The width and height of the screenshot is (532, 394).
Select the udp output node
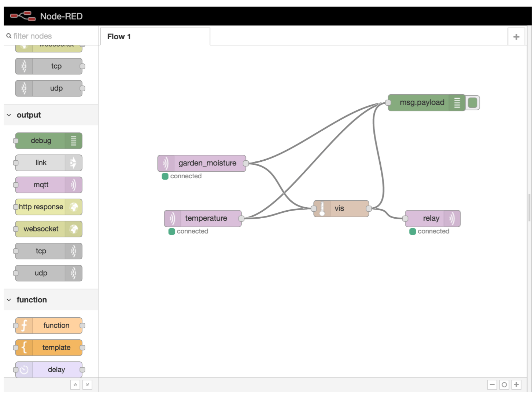(x=48, y=273)
